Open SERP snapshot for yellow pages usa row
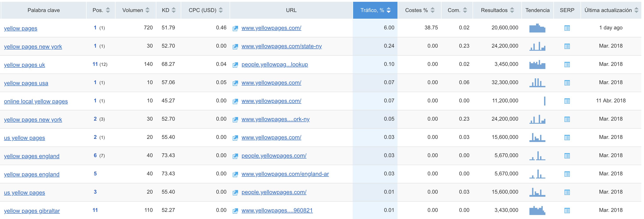The width and height of the screenshot is (644, 219). [567, 83]
